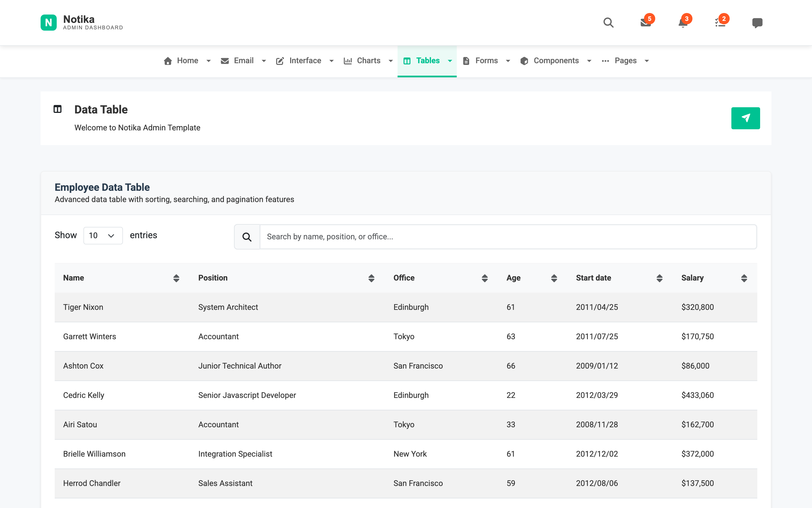Expand the Home menu dropdown arrow
The image size is (812, 508).
point(208,61)
